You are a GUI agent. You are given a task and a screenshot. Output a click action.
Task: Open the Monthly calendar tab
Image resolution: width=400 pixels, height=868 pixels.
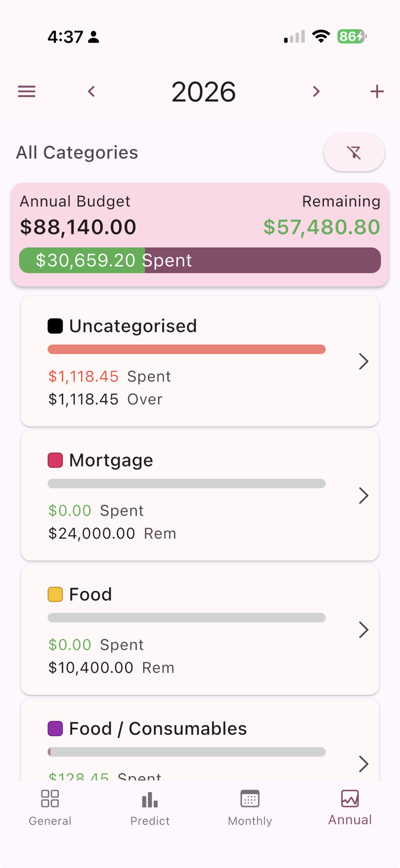pos(250,808)
